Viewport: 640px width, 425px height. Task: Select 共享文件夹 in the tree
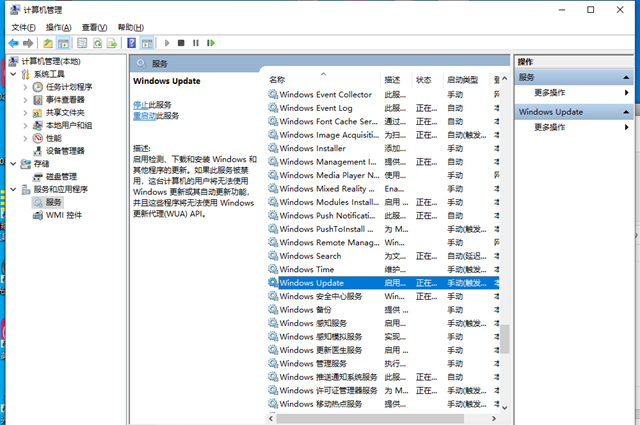[65, 113]
